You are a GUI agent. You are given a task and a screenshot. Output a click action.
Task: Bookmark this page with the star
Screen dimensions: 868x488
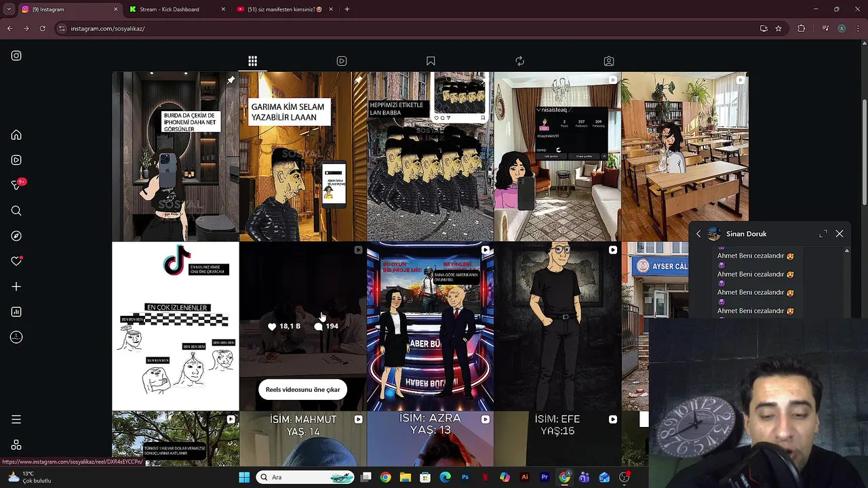tap(778, 28)
